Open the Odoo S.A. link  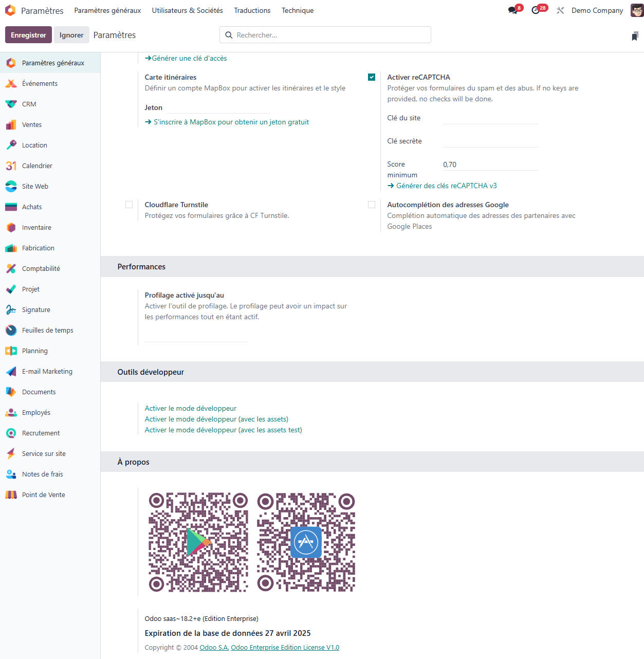tap(214, 647)
